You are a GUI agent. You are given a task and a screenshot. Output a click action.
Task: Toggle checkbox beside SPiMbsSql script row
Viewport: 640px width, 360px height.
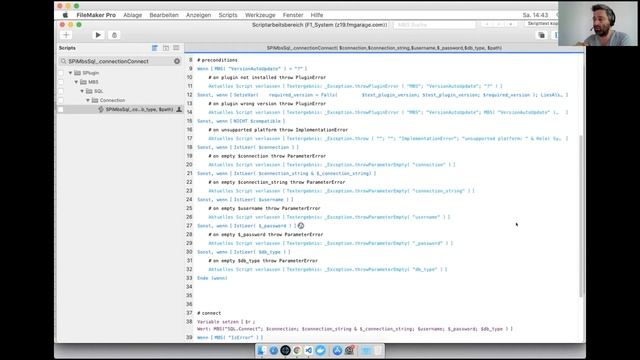(x=61, y=109)
